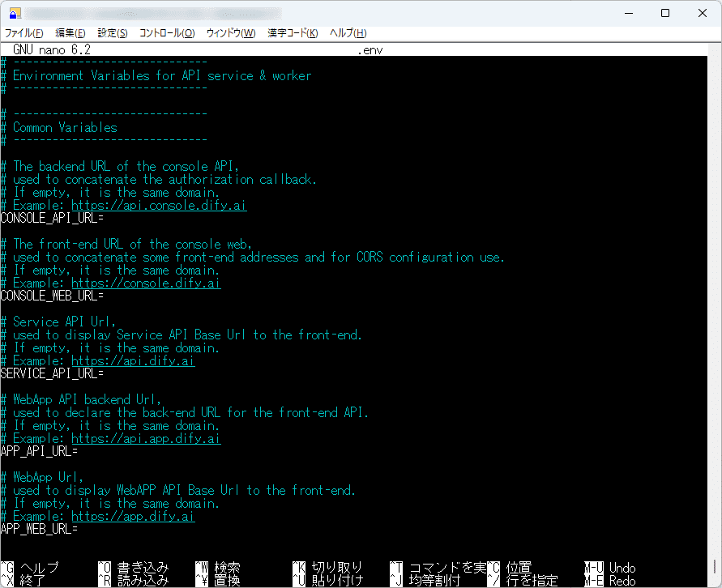Open the link https://console.dify.ai

(x=146, y=283)
